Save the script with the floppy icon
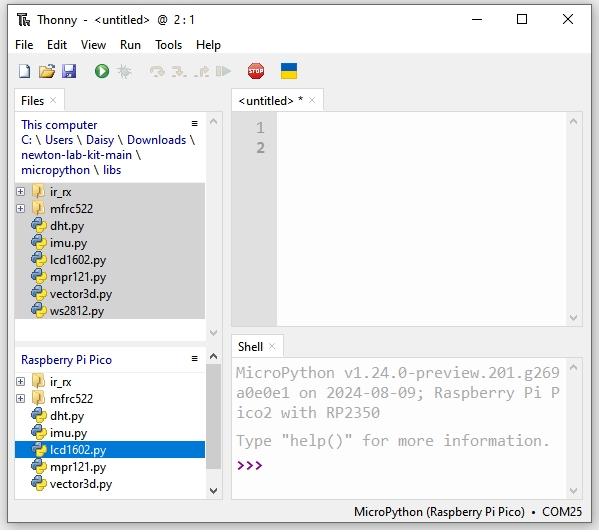 (69, 71)
